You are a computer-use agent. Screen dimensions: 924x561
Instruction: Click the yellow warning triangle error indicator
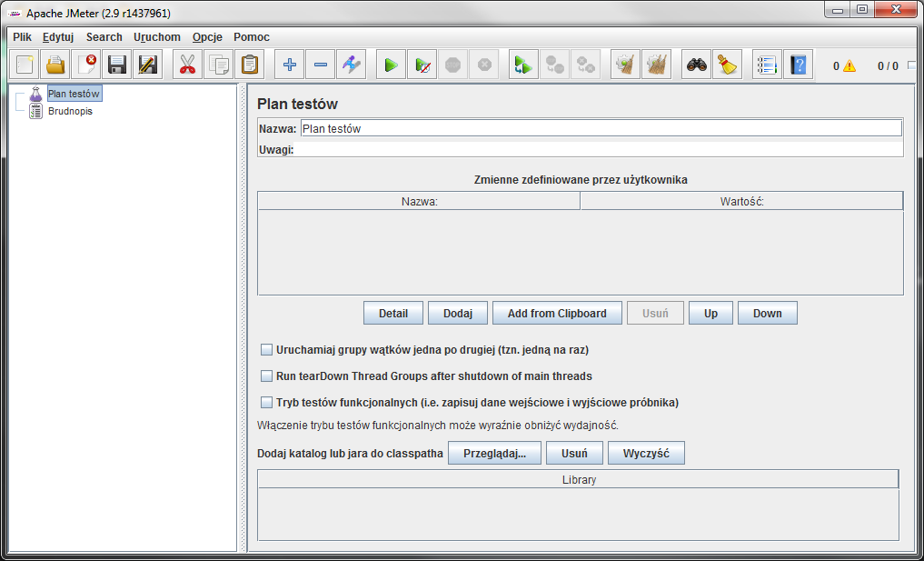(849, 66)
